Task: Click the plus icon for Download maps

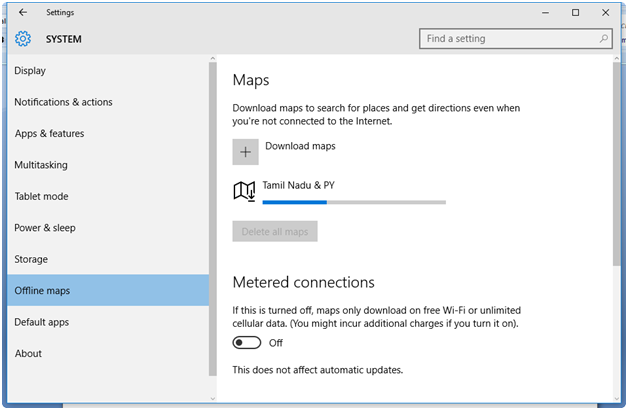Action: [x=245, y=151]
